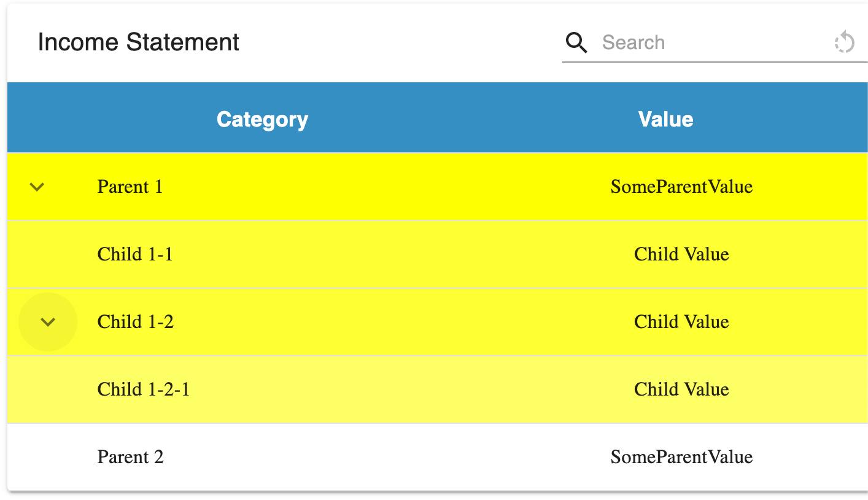Select the Child 1-2-1 category cell
The height and width of the screenshot is (500, 868).
(144, 389)
